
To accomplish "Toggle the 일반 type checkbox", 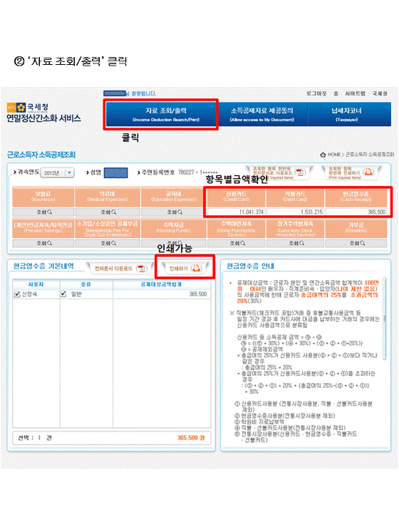I will click(63, 294).
